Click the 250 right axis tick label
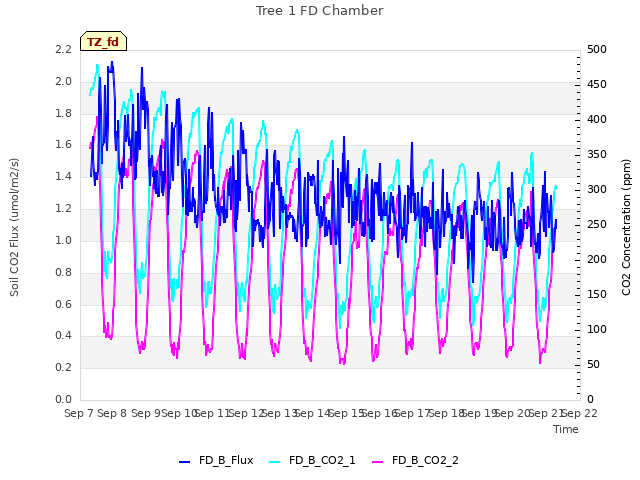 [597, 224]
